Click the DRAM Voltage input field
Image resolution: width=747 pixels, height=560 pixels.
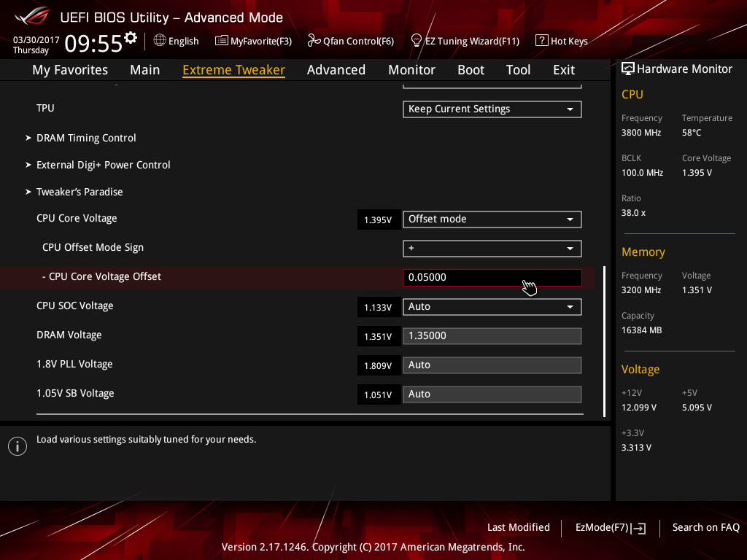point(492,336)
